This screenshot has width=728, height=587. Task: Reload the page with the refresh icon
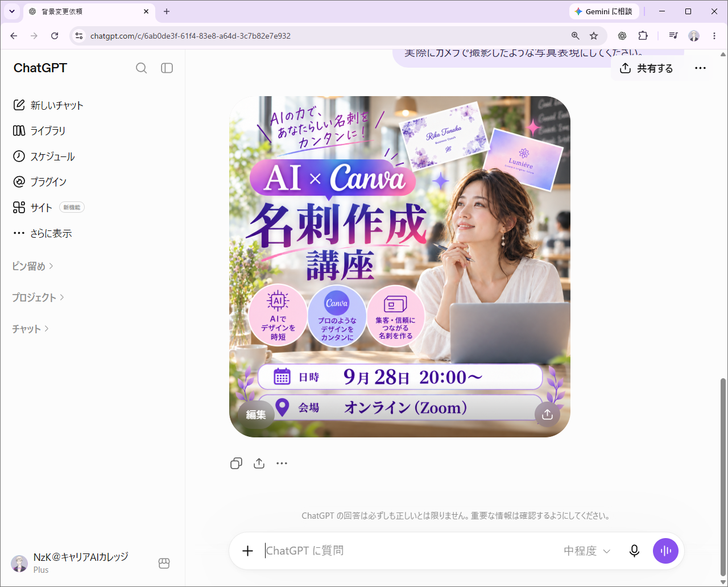55,36
